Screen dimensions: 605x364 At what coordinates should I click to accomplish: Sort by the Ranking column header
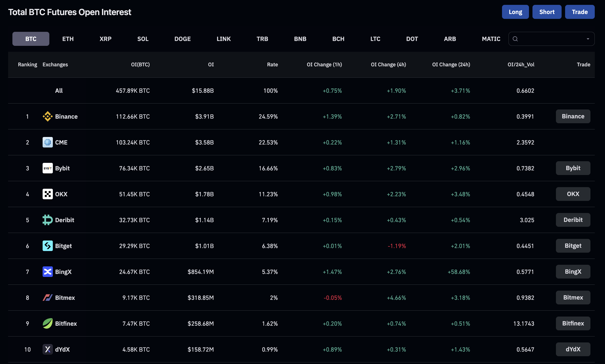[x=27, y=64]
